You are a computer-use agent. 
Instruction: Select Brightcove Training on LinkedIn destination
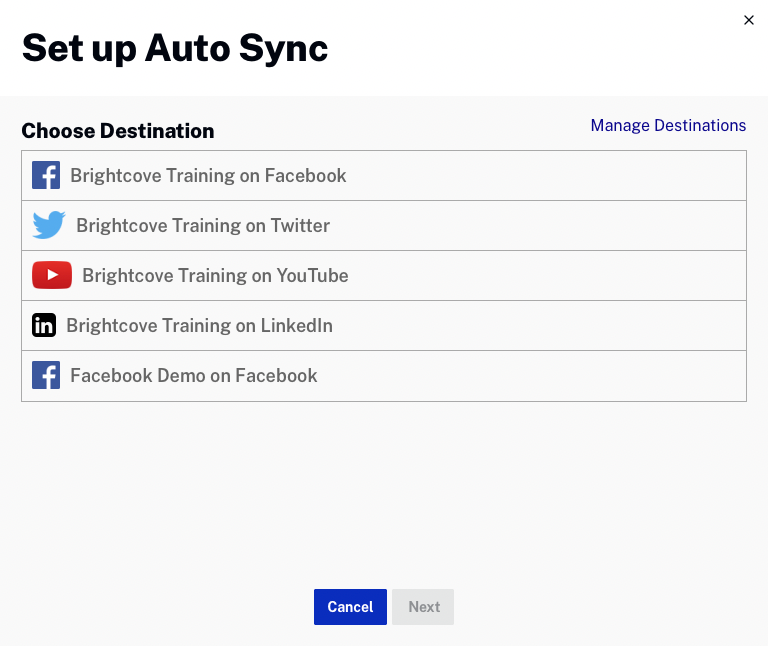[x=199, y=326]
